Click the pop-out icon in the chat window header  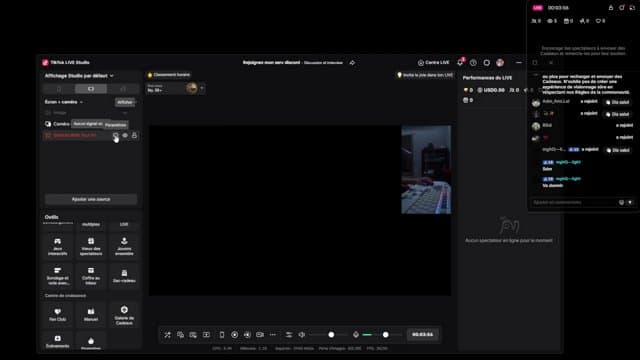coord(622,8)
